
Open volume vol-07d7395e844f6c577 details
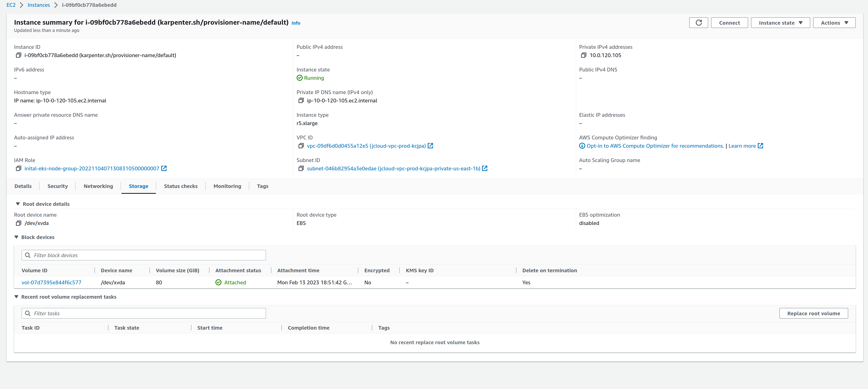[51, 282]
